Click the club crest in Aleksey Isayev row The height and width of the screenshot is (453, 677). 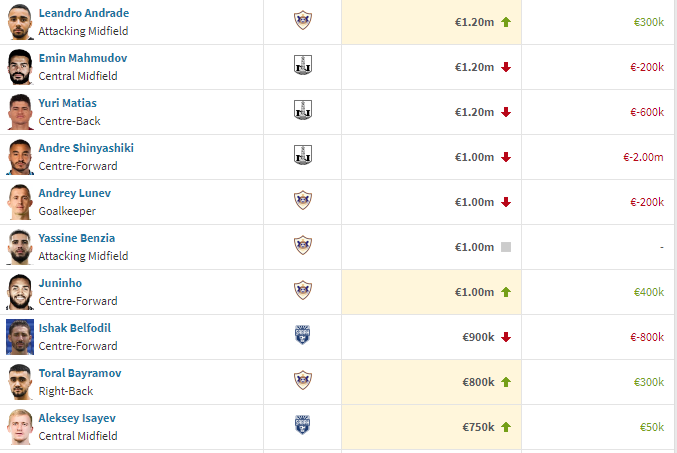(303, 425)
